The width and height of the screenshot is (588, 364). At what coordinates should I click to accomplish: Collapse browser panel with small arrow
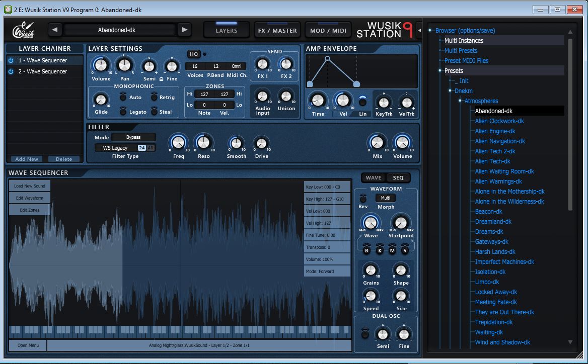point(420,30)
